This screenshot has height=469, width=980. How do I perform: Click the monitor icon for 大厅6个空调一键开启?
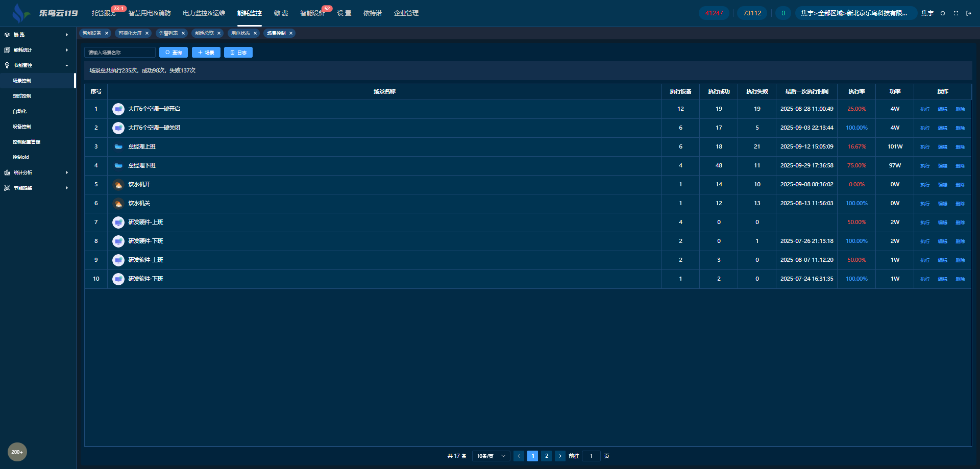pos(118,109)
